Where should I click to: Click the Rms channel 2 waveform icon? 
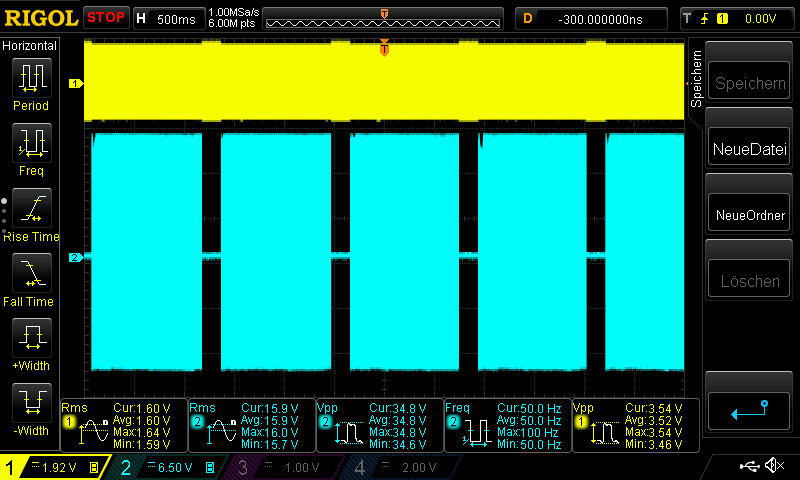[222, 431]
